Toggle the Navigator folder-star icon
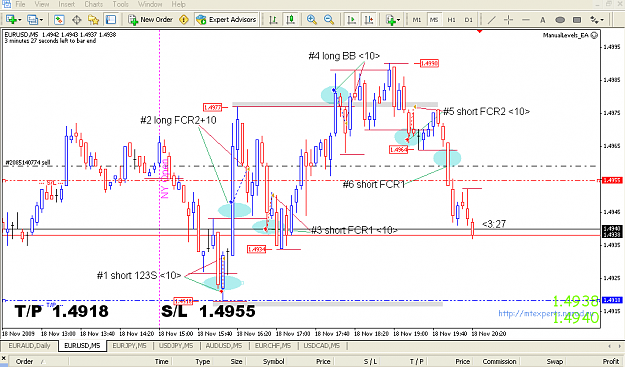The width and height of the screenshot is (625, 367). [x=94, y=19]
